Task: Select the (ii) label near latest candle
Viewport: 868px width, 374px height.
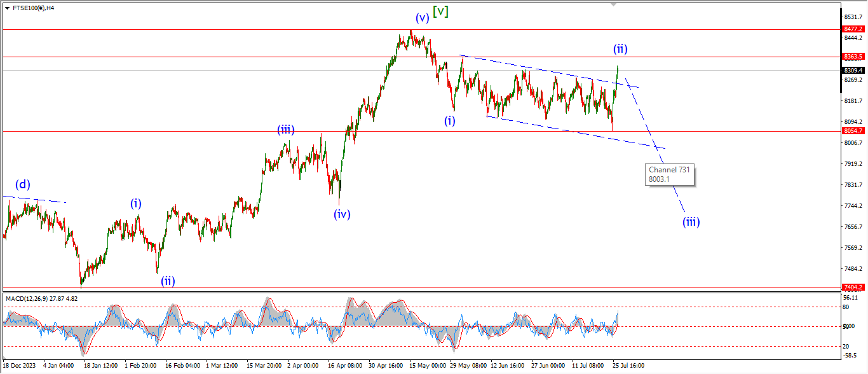Action: (x=621, y=49)
